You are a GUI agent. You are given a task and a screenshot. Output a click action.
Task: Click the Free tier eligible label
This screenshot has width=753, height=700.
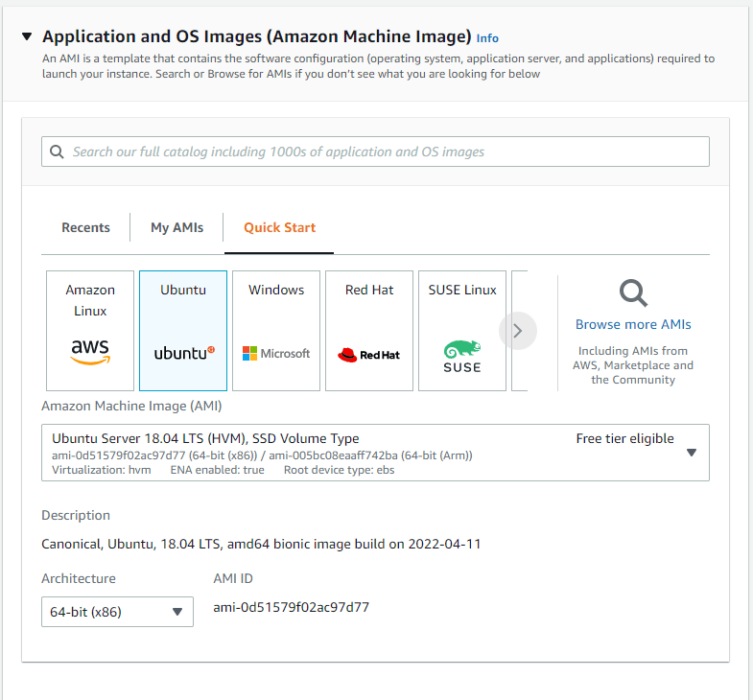click(624, 439)
